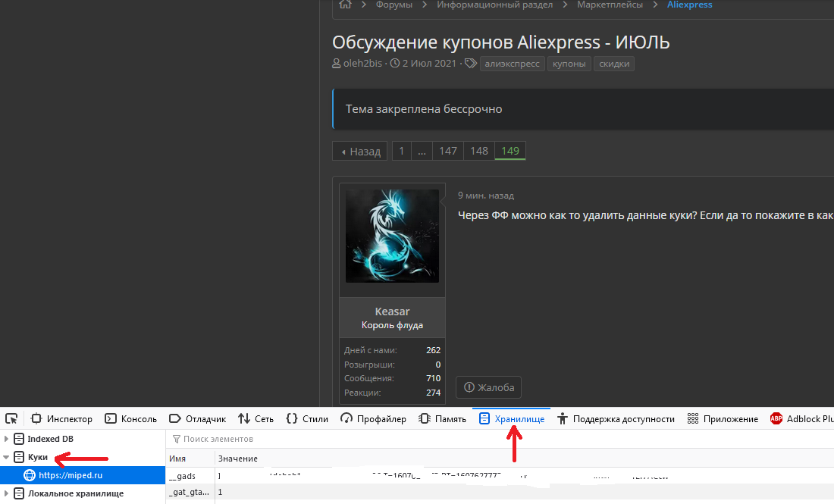Image resolution: width=834 pixels, height=504 pixels.
Task: Select the __gads cookie row
Action: click(x=500, y=476)
